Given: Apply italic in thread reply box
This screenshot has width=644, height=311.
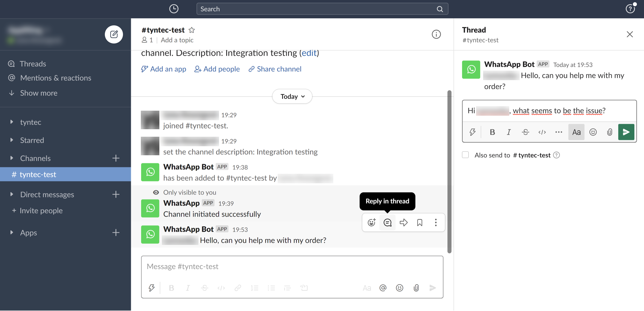Looking at the screenshot, I should (509, 132).
